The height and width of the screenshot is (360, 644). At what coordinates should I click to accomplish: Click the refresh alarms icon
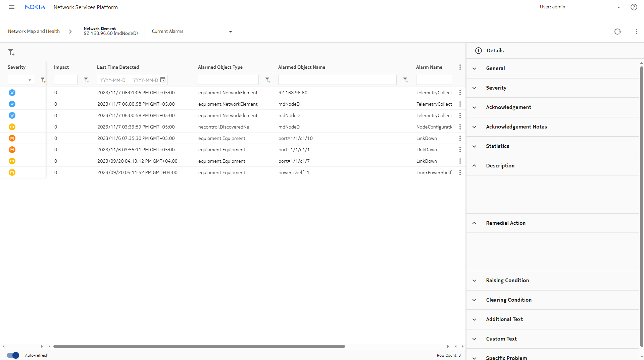617,32
